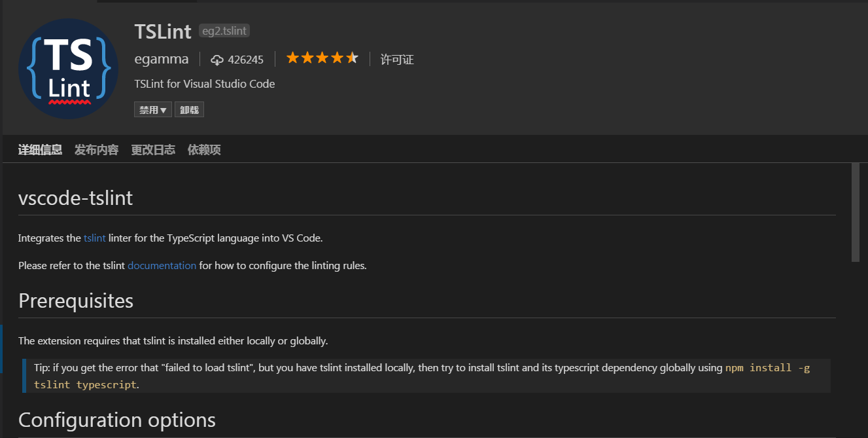868x438 pixels.
Task: Open the tslint hyperlink in the description
Action: coord(95,238)
